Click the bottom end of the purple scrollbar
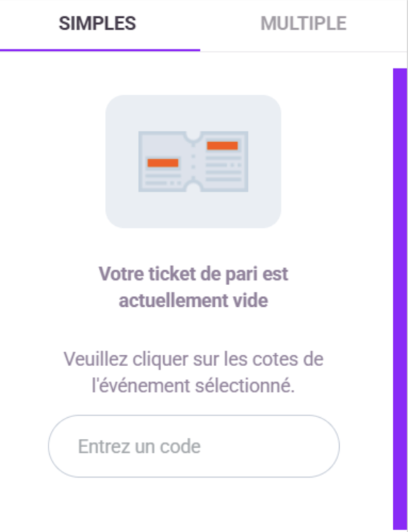This screenshot has width=408, height=532. coord(400,524)
